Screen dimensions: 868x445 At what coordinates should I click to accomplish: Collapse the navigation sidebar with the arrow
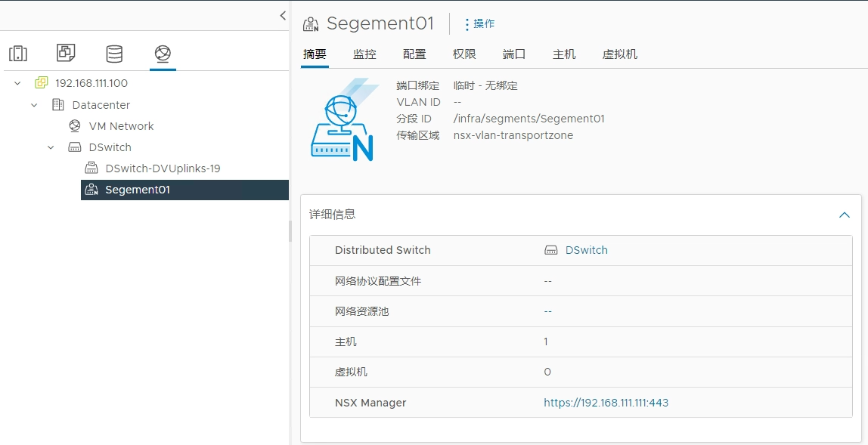[x=283, y=15]
